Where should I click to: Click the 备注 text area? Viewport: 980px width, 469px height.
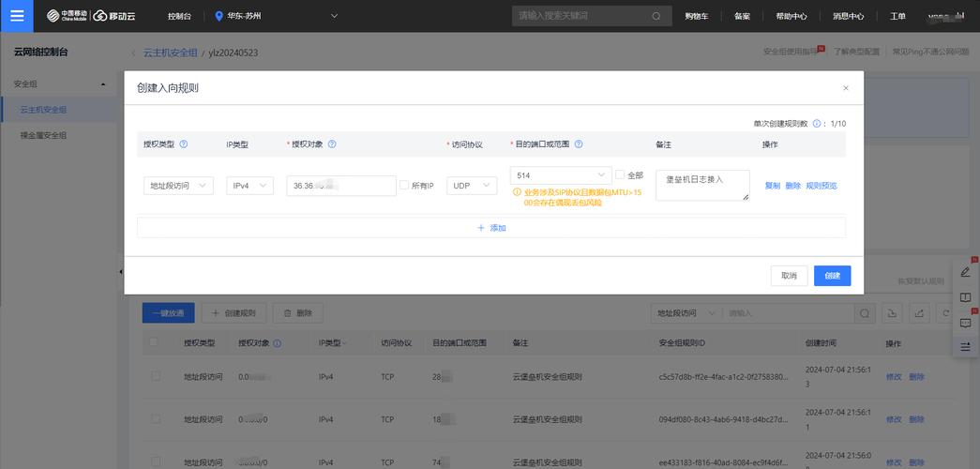coord(702,186)
